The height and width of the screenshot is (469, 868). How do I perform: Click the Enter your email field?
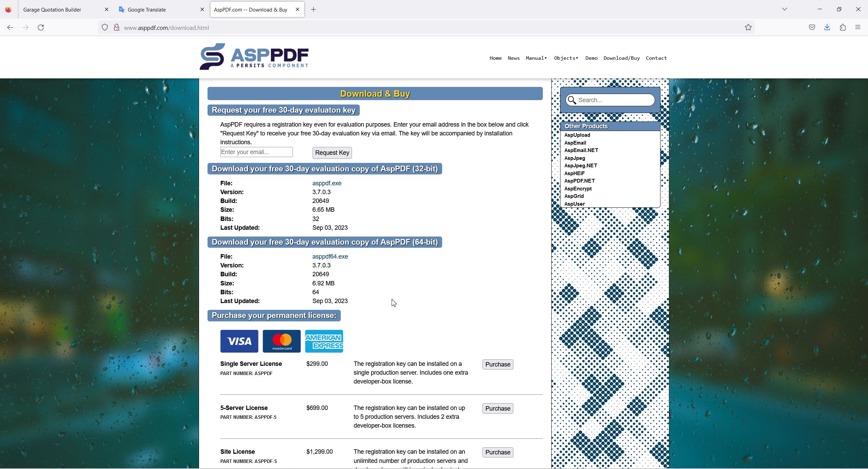point(256,152)
